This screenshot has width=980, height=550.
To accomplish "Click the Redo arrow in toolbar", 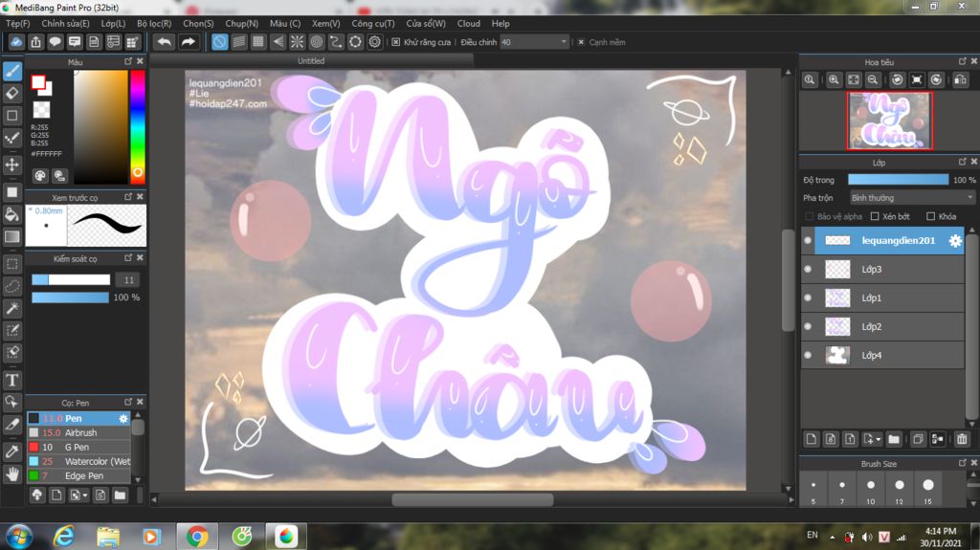I will tap(188, 42).
